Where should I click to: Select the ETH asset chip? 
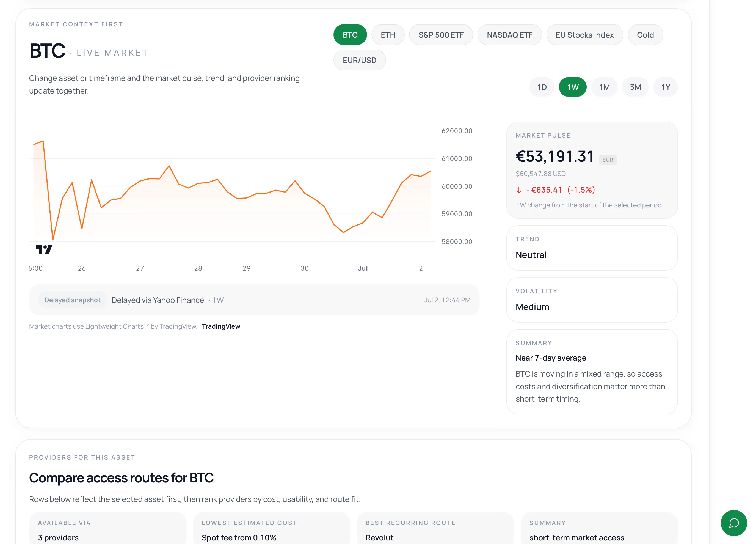pyautogui.click(x=388, y=35)
